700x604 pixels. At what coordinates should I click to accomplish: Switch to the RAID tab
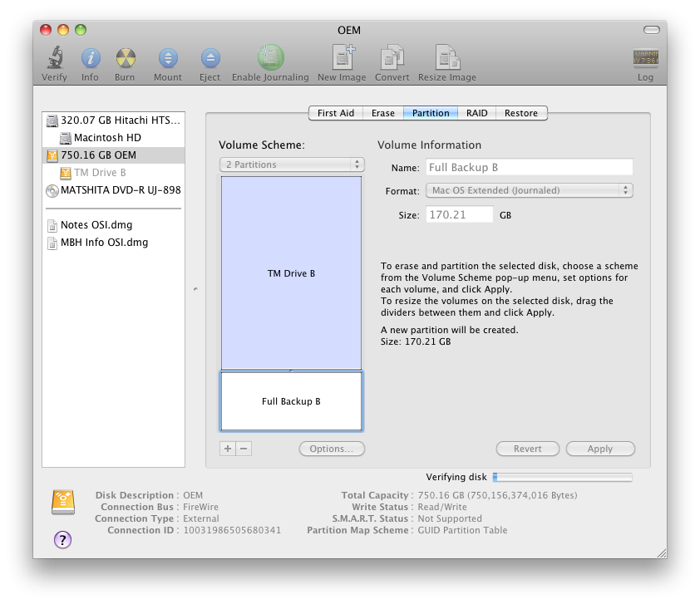pos(477,113)
